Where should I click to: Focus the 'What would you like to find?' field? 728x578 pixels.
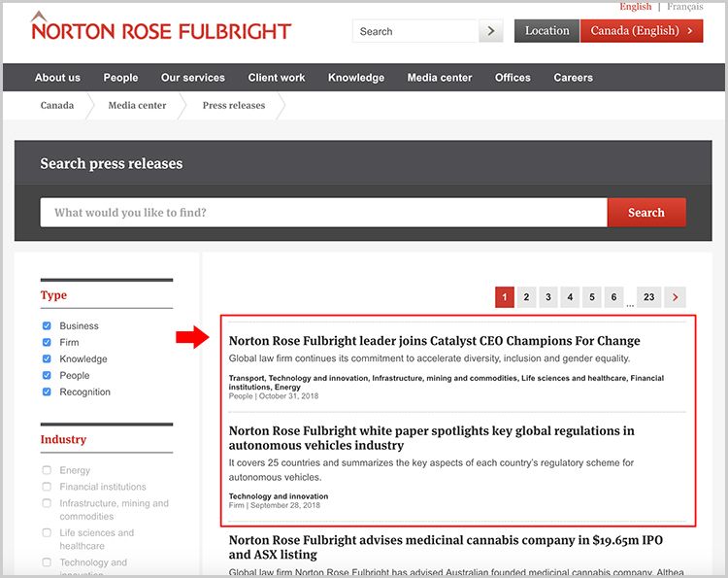pyautogui.click(x=323, y=213)
